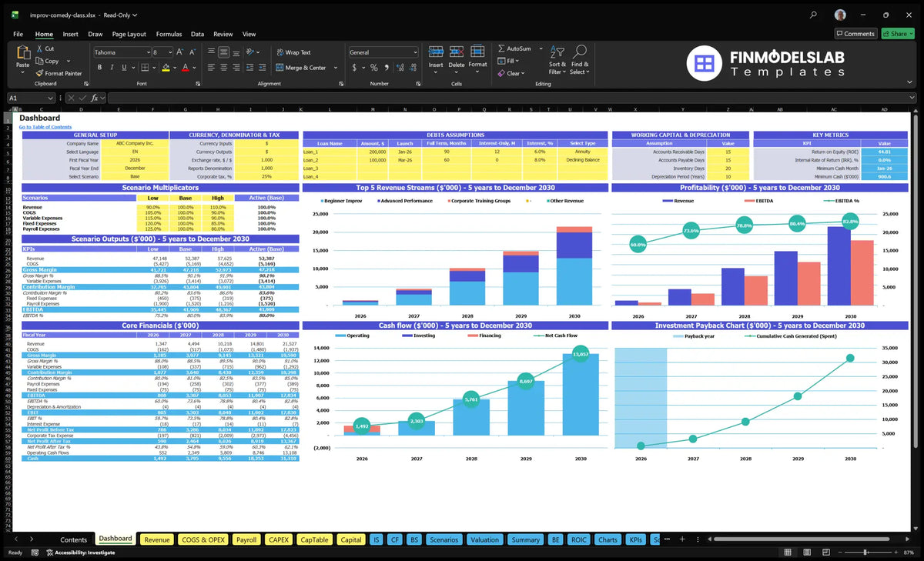This screenshot has width=924, height=561.
Task: Toggle Align Right for cell text
Action: click(236, 68)
